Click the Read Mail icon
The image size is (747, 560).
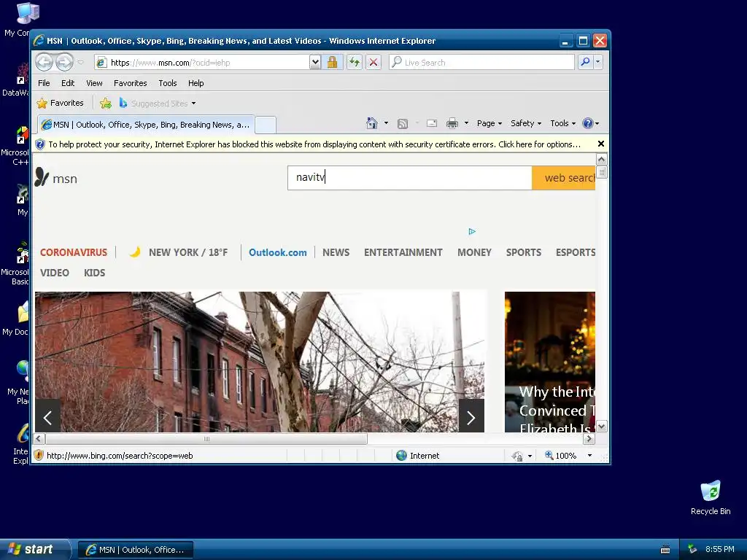click(x=432, y=123)
